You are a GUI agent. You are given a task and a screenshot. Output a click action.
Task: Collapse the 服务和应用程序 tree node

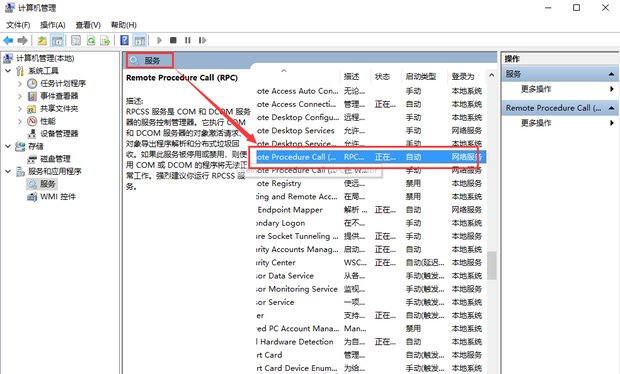pyautogui.click(x=8, y=171)
